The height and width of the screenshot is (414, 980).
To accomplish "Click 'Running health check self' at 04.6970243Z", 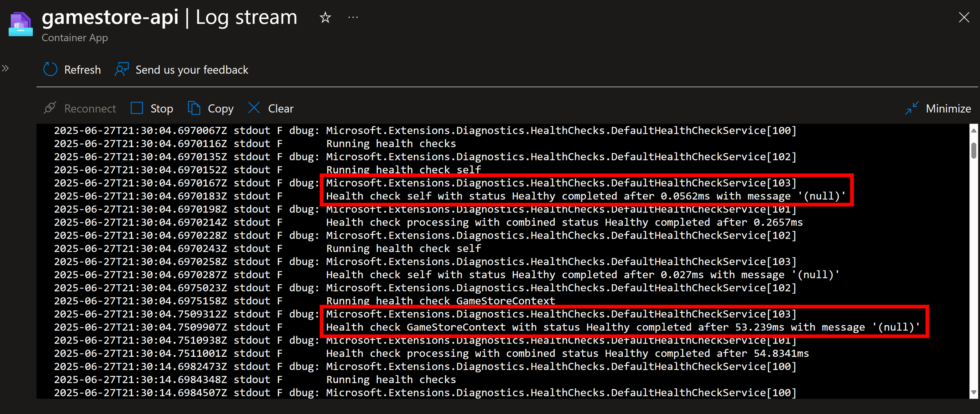I will coord(403,248).
